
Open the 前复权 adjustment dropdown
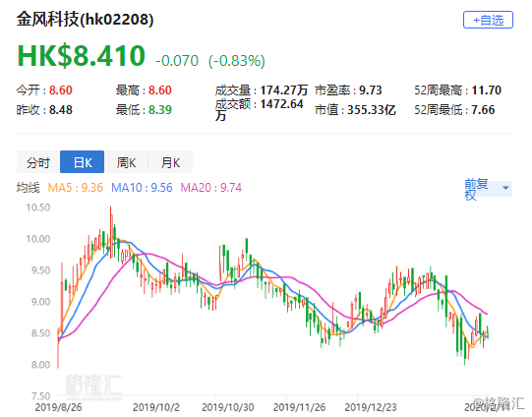click(x=488, y=189)
